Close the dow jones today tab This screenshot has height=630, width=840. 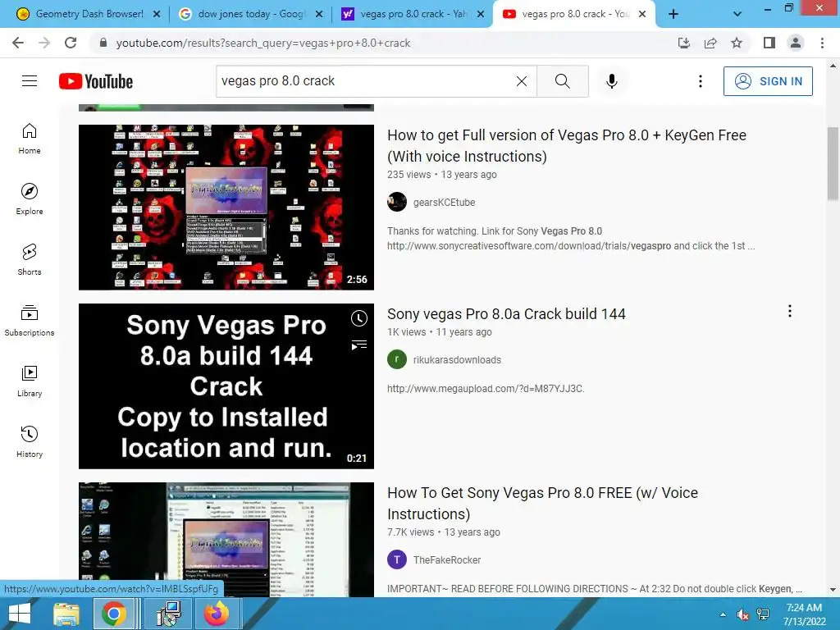pos(319,15)
